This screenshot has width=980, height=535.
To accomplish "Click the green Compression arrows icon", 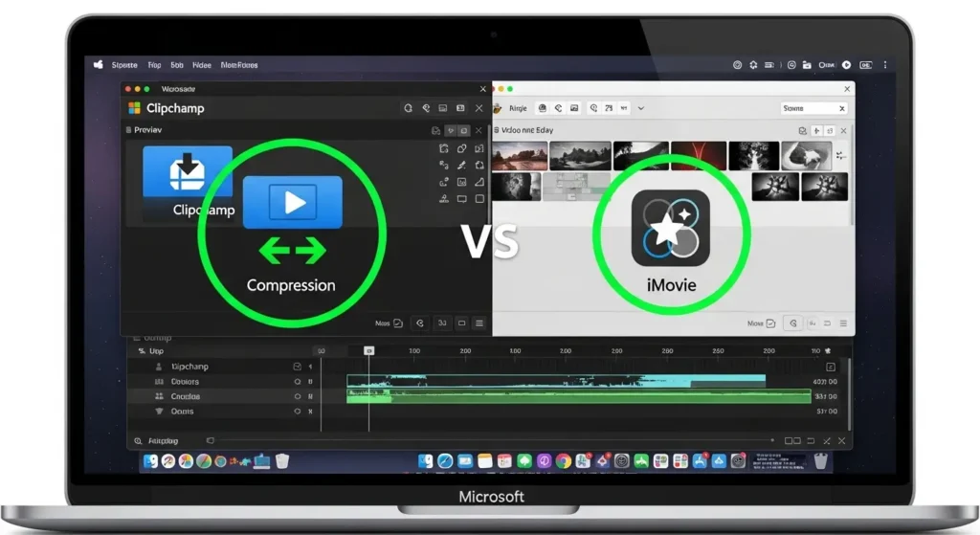I will click(293, 251).
